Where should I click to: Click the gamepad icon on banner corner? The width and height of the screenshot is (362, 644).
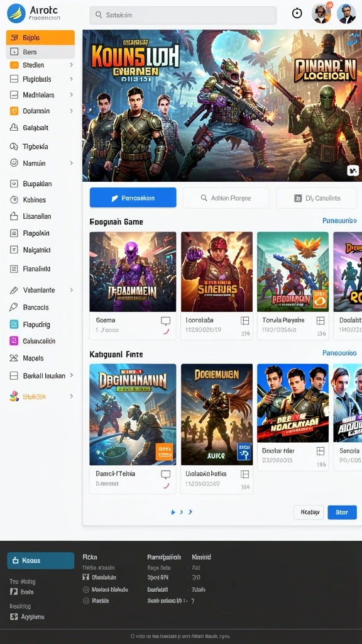point(353,171)
